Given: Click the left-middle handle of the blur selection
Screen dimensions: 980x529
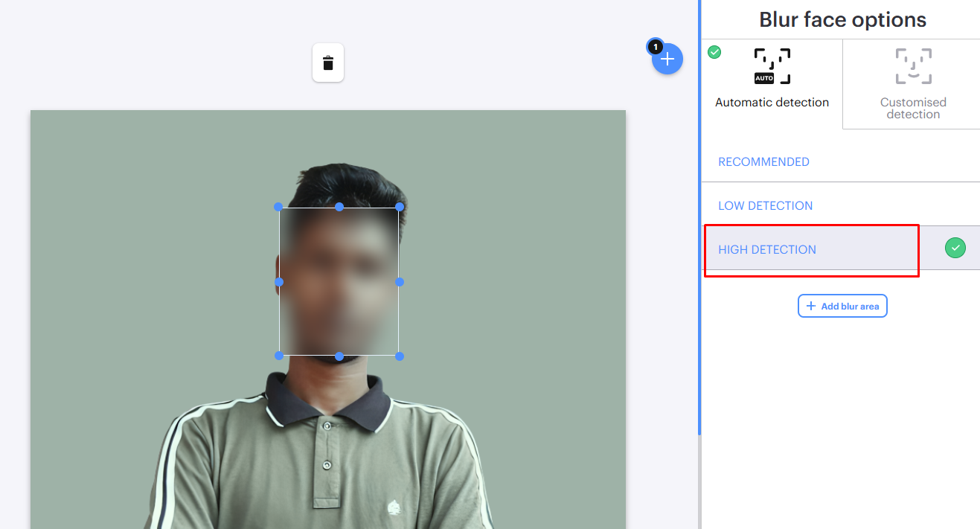Looking at the screenshot, I should point(280,281).
